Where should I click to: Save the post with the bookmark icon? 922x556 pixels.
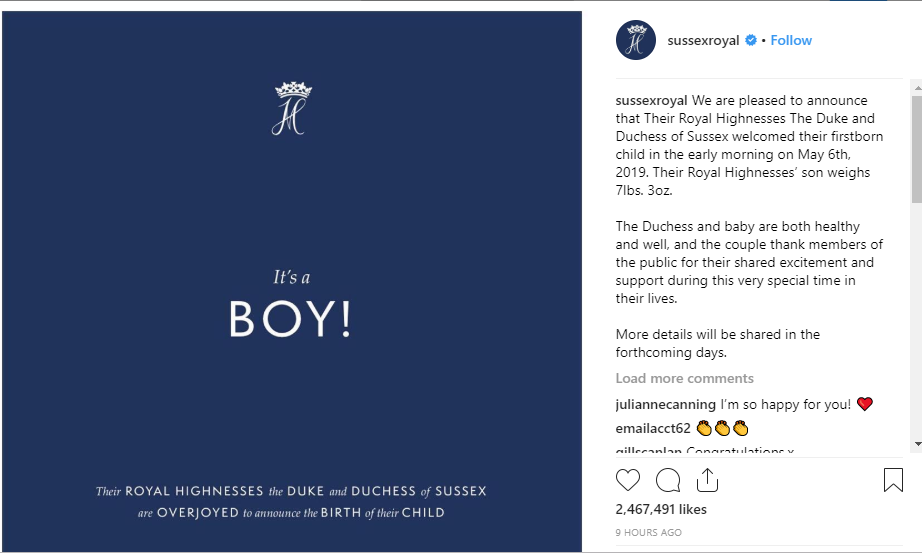pos(893,480)
